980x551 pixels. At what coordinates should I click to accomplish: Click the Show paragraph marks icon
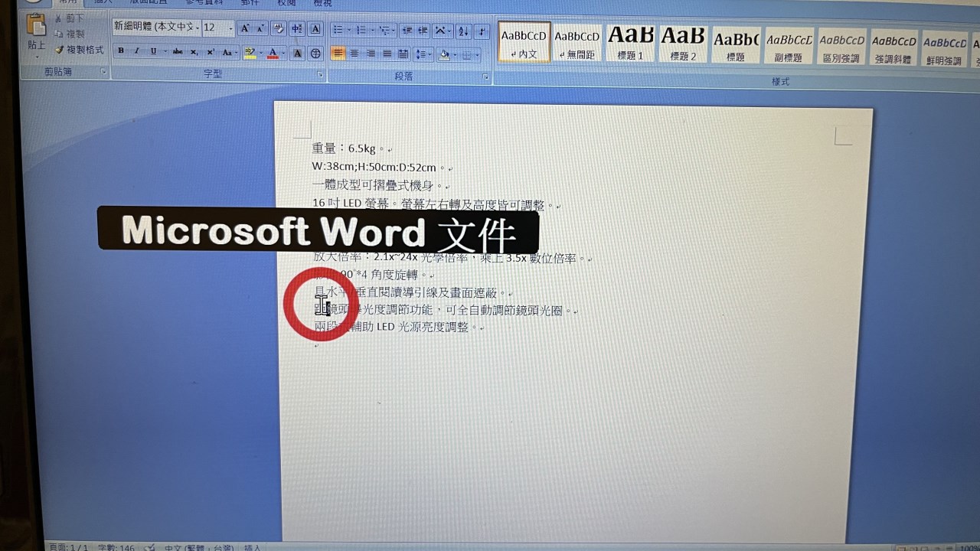(482, 31)
